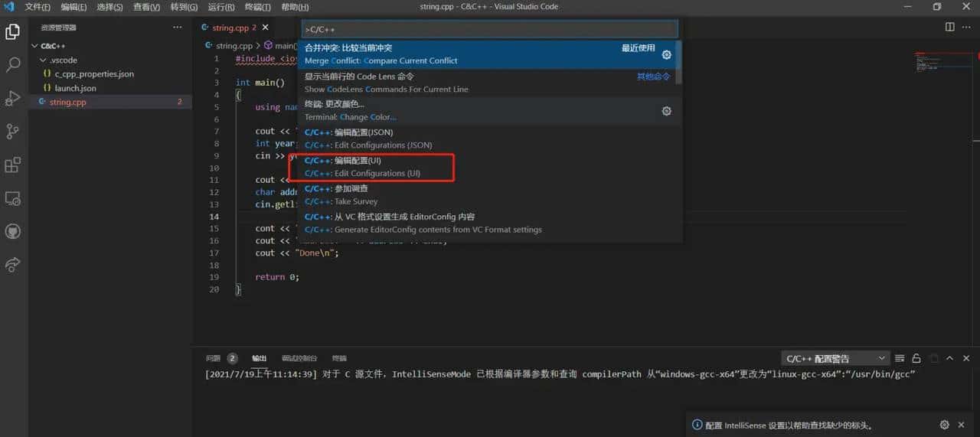This screenshot has width=980, height=437.
Task: Switch to the 输出 output tab
Action: [x=260, y=358]
